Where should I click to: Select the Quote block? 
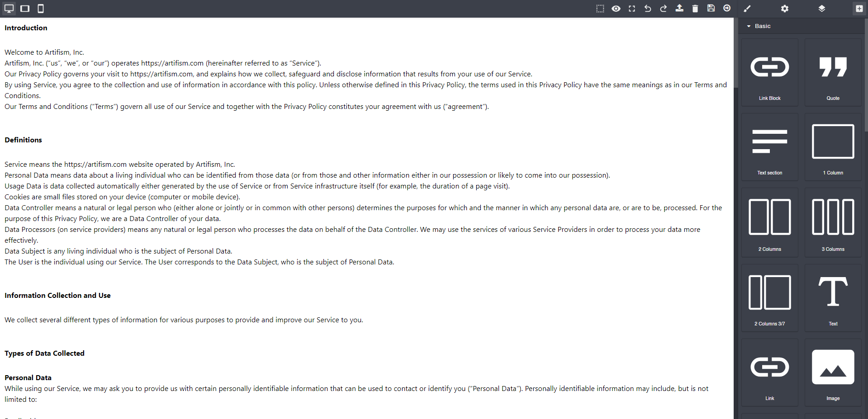pos(833,72)
